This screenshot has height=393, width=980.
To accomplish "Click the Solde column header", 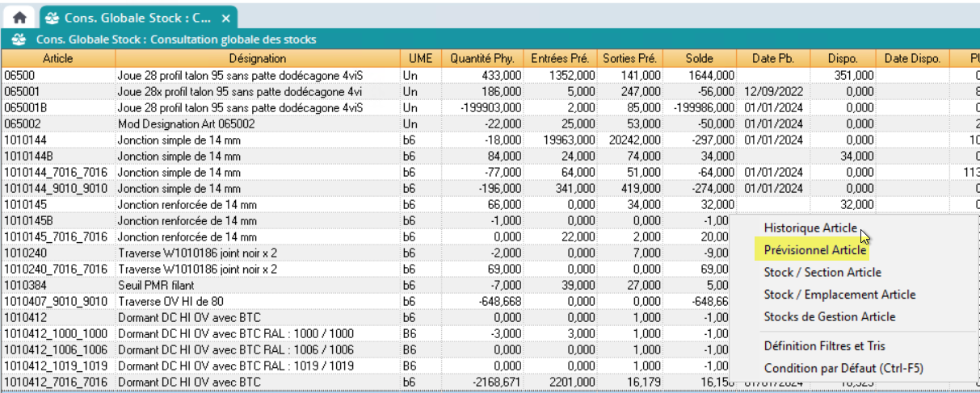I will [x=700, y=59].
